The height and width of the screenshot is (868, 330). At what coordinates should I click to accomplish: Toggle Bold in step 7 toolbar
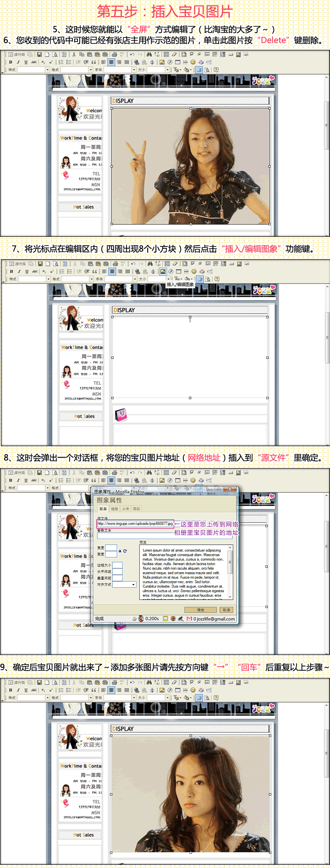(11, 271)
